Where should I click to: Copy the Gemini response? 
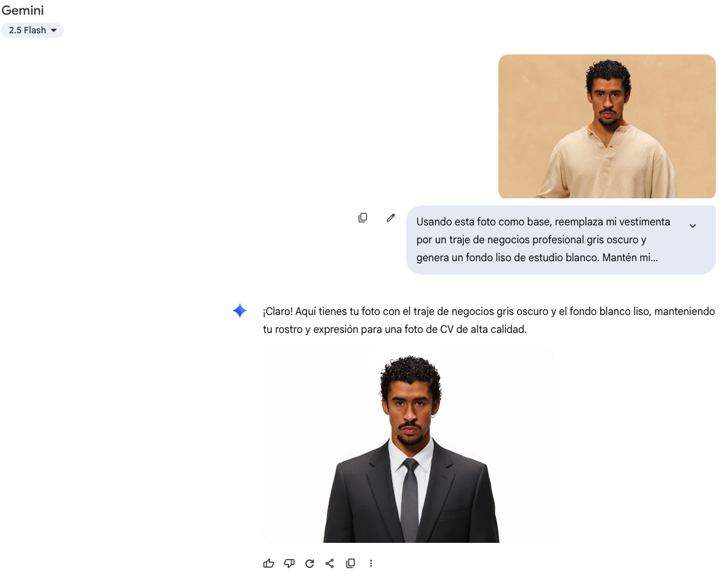[351, 563]
